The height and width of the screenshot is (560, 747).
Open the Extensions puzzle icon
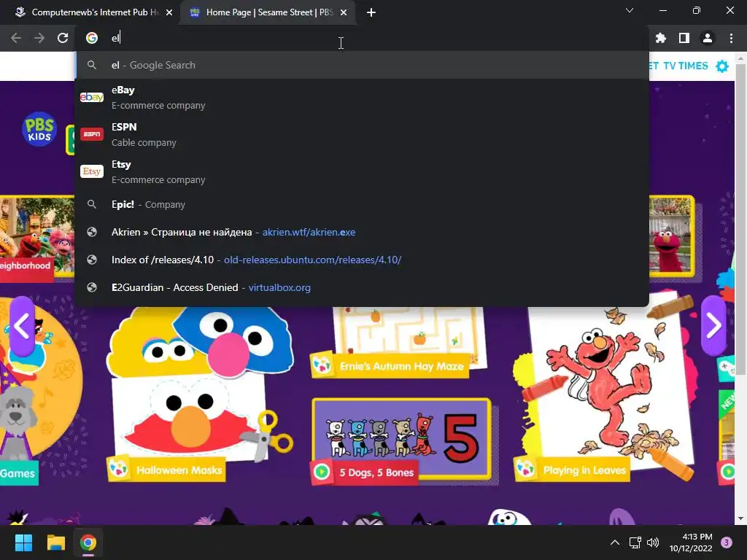point(661,38)
